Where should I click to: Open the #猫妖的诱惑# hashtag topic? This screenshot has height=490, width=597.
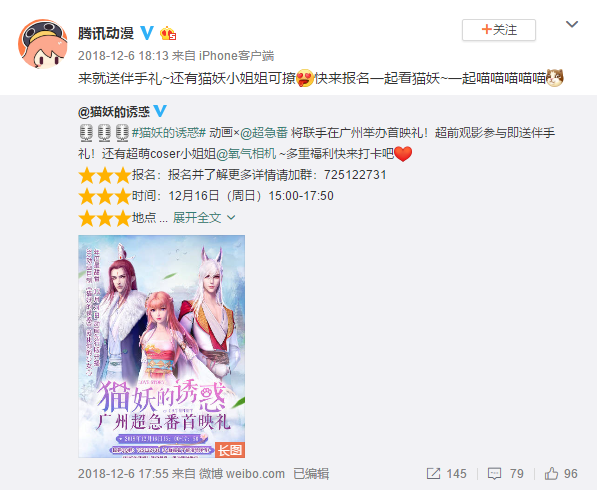point(169,132)
